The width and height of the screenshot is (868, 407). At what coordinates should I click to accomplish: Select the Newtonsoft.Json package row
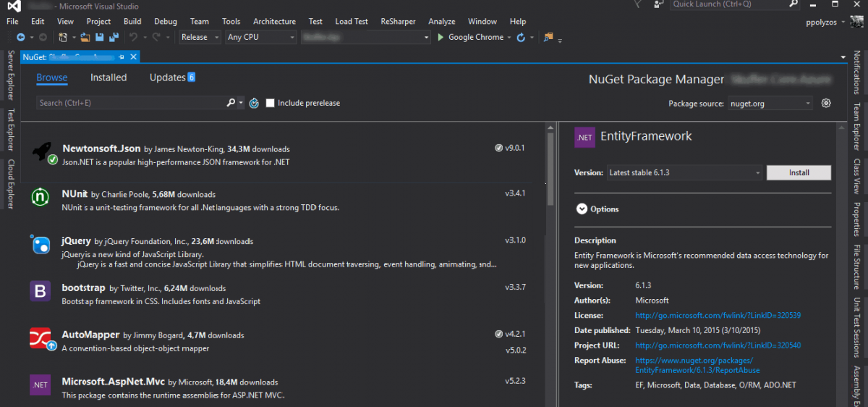[283, 154]
